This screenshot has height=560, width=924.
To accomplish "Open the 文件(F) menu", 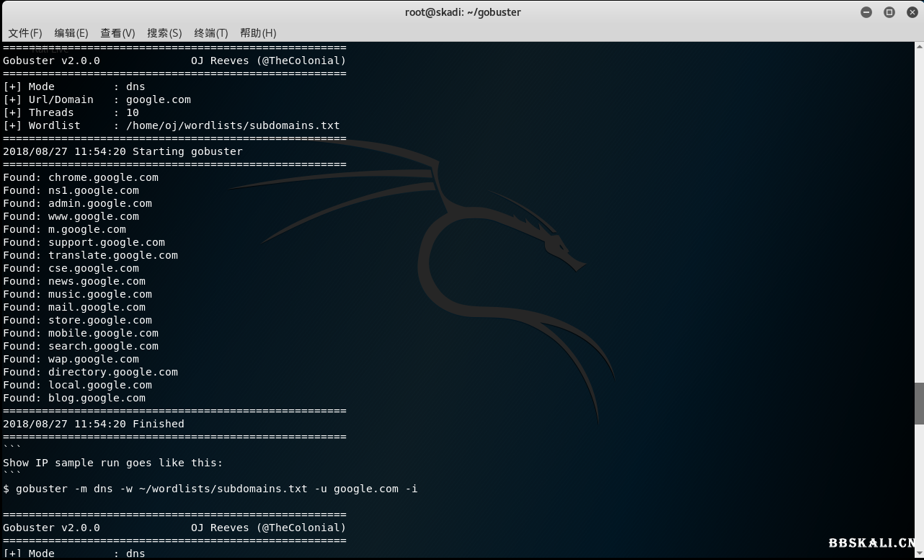I will [x=25, y=33].
